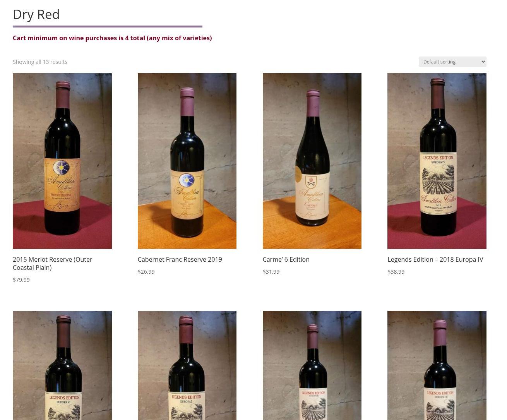The width and height of the screenshot is (507, 420).
Task: Select the Europa VII bottle thumbnail
Action: coord(437,365)
